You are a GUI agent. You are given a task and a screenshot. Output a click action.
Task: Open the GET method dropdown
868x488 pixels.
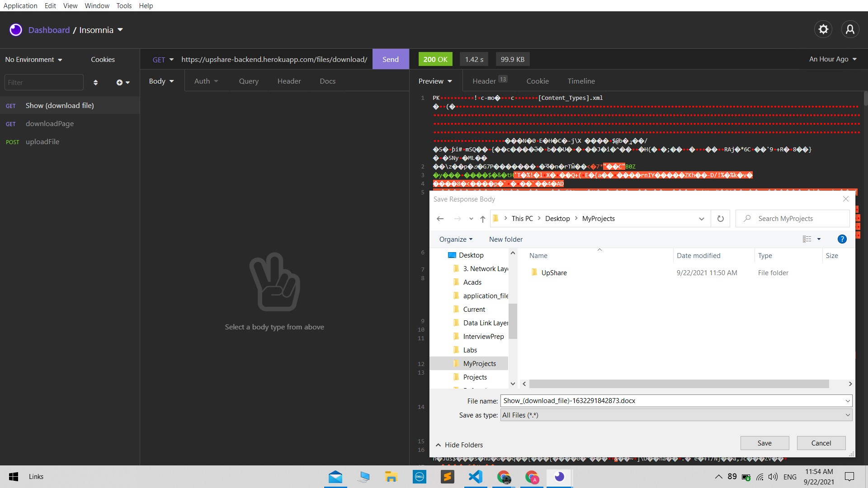point(163,59)
